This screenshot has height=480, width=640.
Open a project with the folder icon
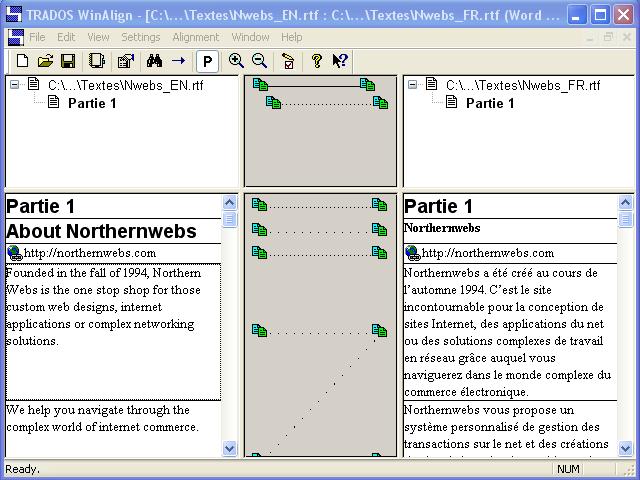click(45, 61)
